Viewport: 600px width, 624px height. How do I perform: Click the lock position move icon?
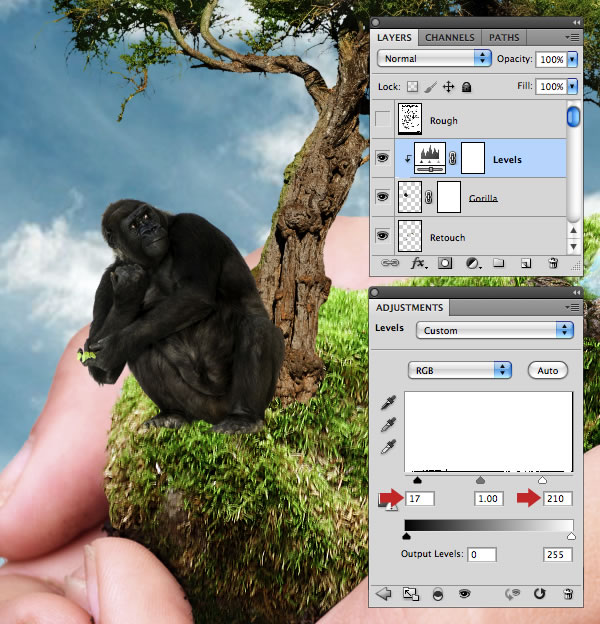(448, 87)
